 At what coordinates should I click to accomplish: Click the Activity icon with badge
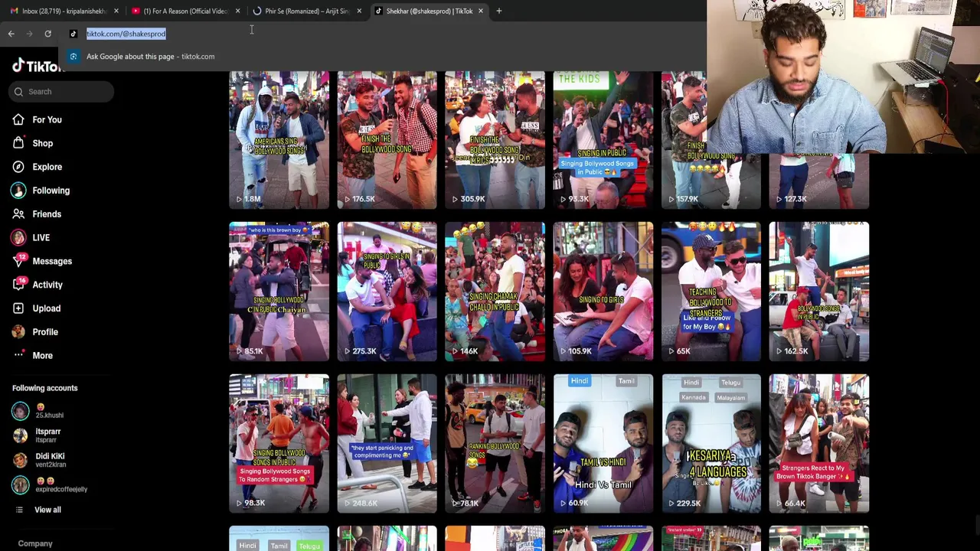click(18, 285)
